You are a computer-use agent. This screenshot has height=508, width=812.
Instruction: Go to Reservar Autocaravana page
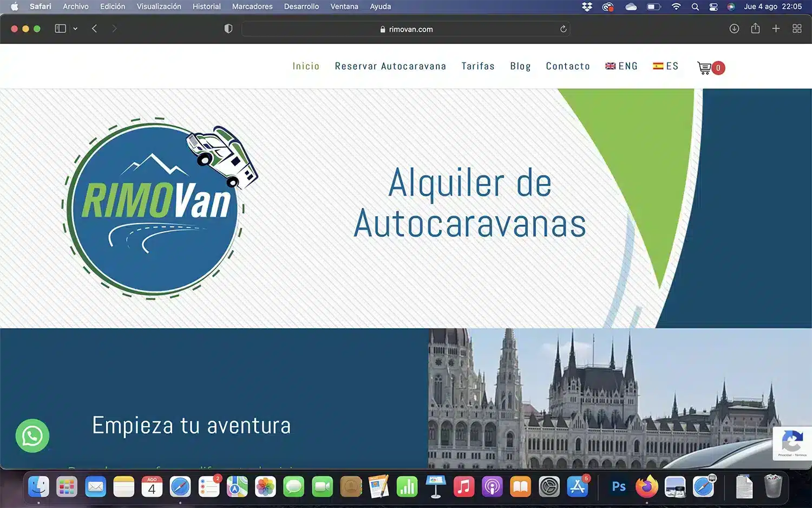coord(390,66)
